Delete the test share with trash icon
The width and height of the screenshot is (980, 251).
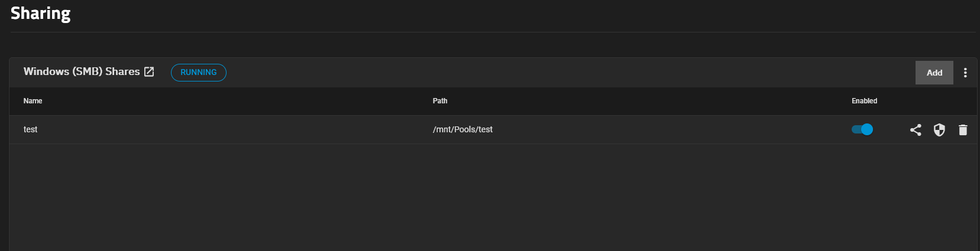click(x=963, y=130)
